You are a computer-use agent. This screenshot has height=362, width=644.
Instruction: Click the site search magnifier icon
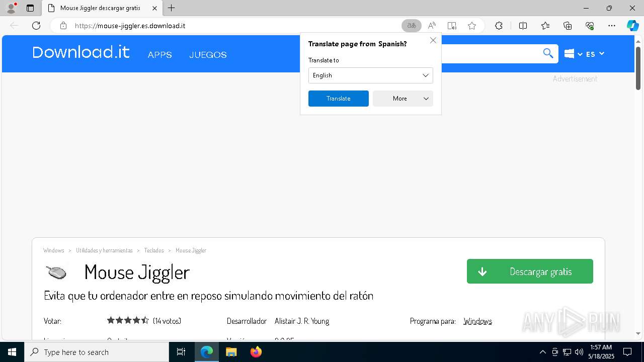click(548, 53)
